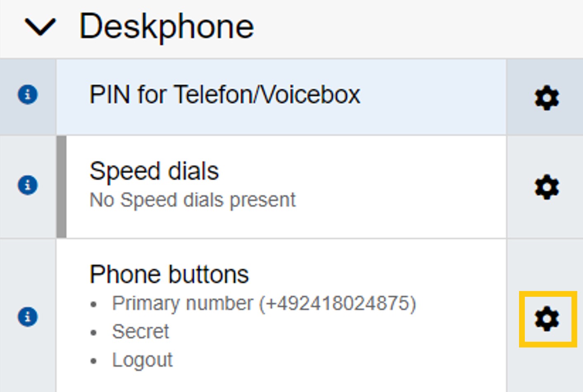The width and height of the screenshot is (583, 392).
Task: Show info for Phone buttons
Action: click(x=28, y=317)
